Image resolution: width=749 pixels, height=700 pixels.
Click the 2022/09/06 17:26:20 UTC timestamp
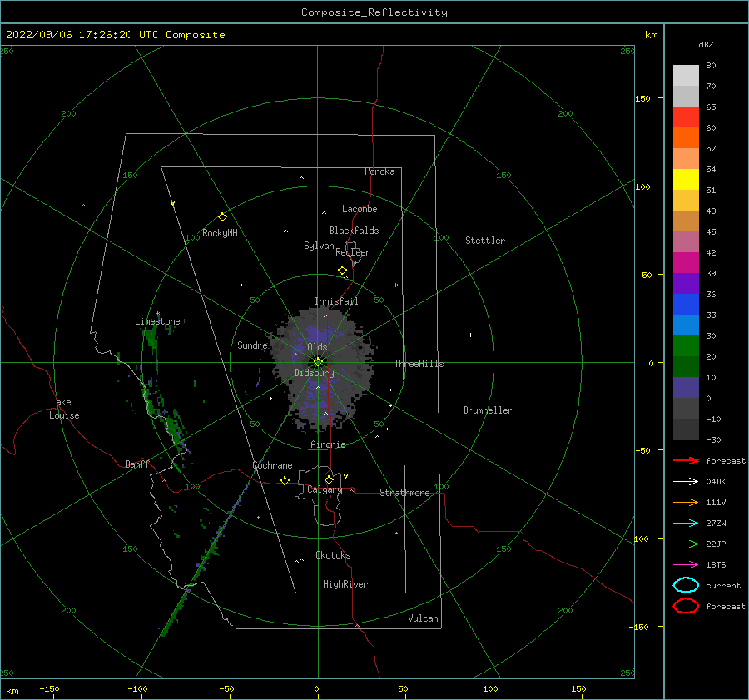point(116,35)
